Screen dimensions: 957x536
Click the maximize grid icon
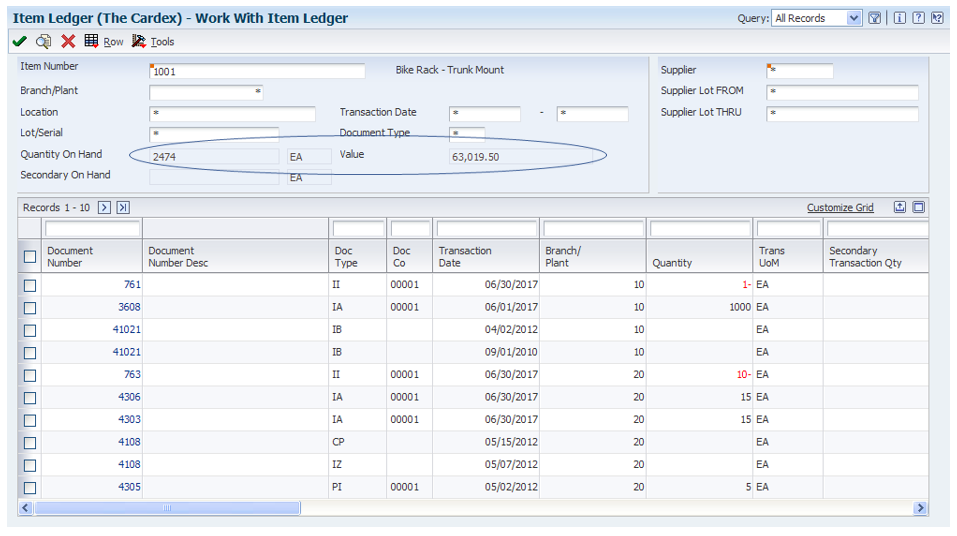click(919, 207)
